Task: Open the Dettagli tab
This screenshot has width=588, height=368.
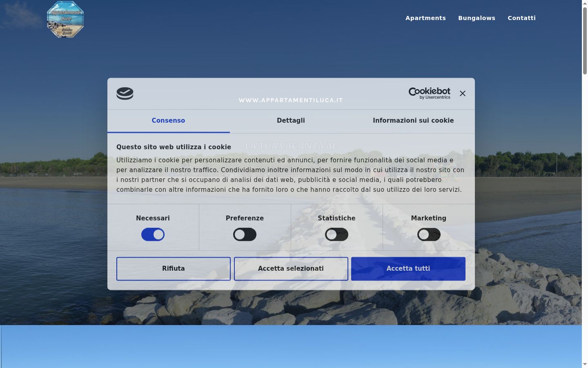Action: 291,121
